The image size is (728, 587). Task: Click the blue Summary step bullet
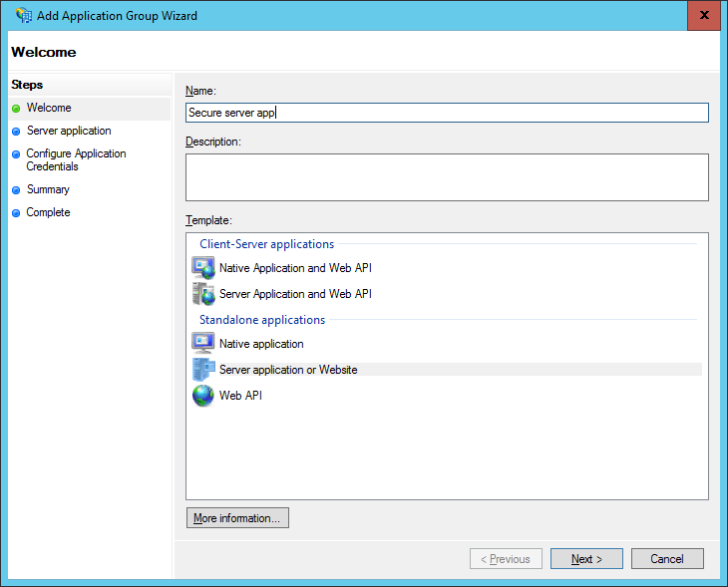tap(16, 189)
